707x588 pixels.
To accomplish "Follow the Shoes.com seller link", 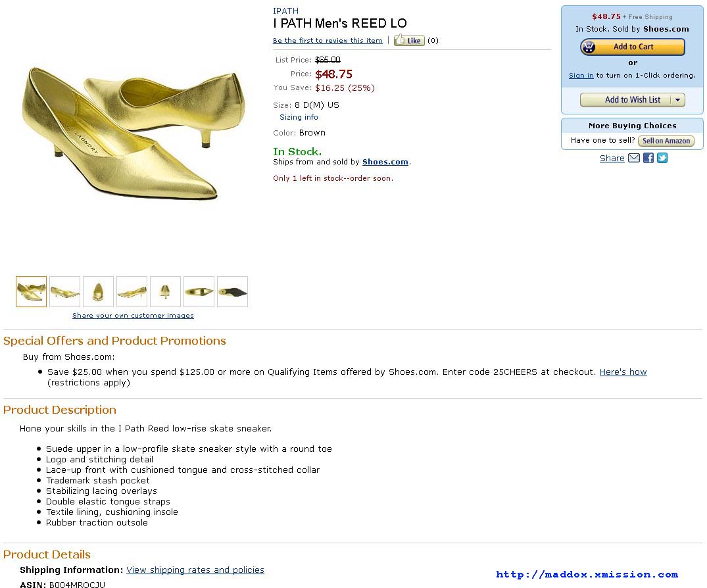I will click(x=385, y=162).
